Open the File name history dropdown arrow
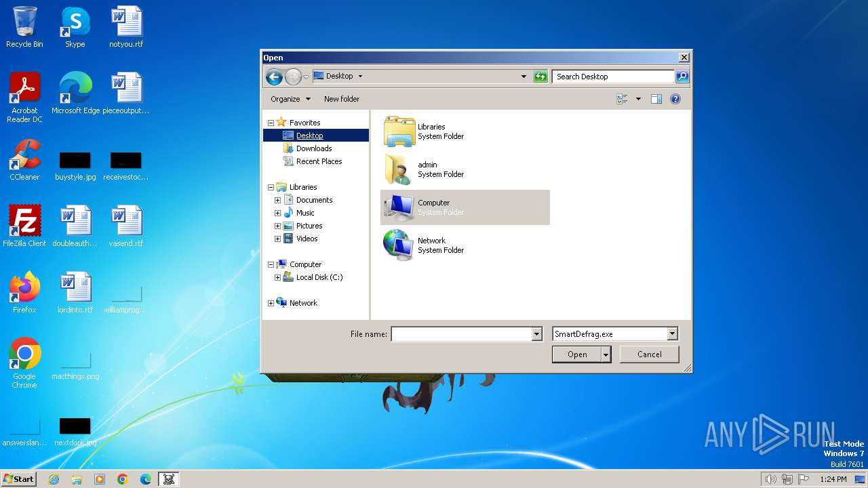The height and width of the screenshot is (488, 868). click(537, 334)
